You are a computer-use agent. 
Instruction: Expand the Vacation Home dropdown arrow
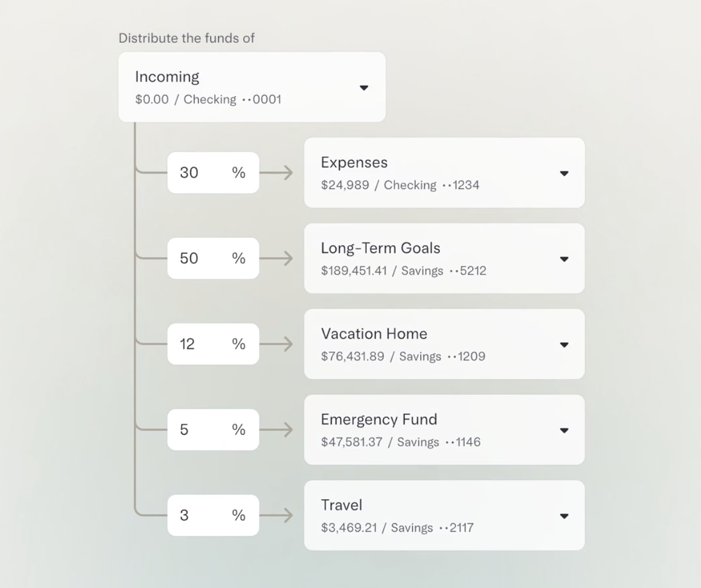[x=564, y=345]
